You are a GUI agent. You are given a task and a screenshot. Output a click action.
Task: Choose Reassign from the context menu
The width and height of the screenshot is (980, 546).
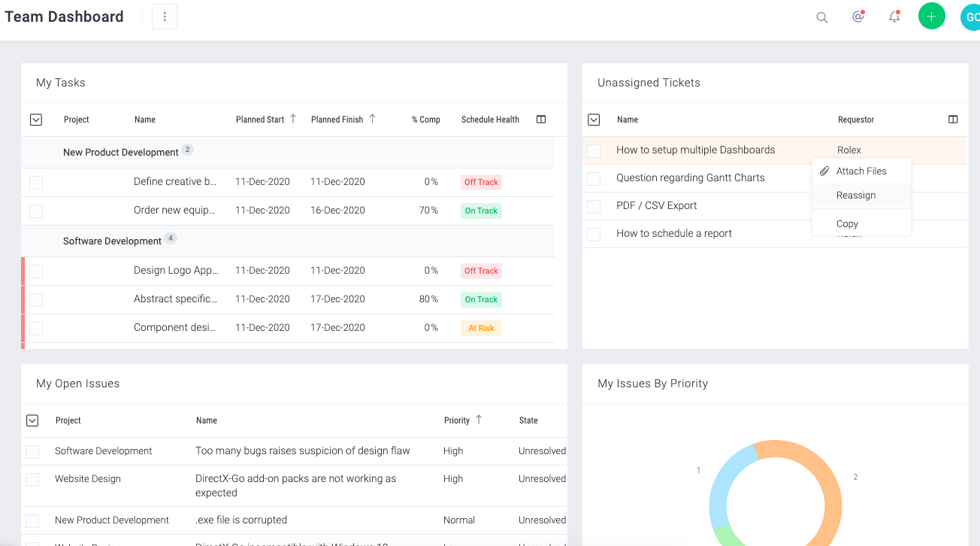coord(856,196)
